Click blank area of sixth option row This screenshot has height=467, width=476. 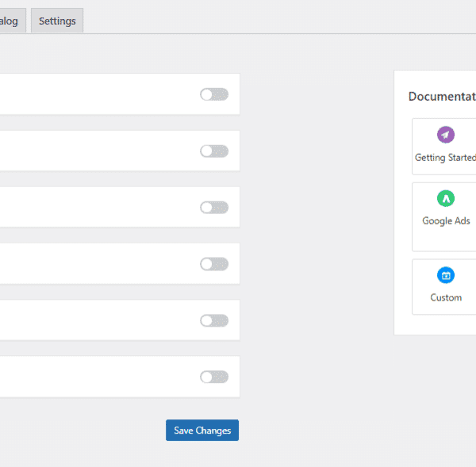pyautogui.click(x=95, y=377)
